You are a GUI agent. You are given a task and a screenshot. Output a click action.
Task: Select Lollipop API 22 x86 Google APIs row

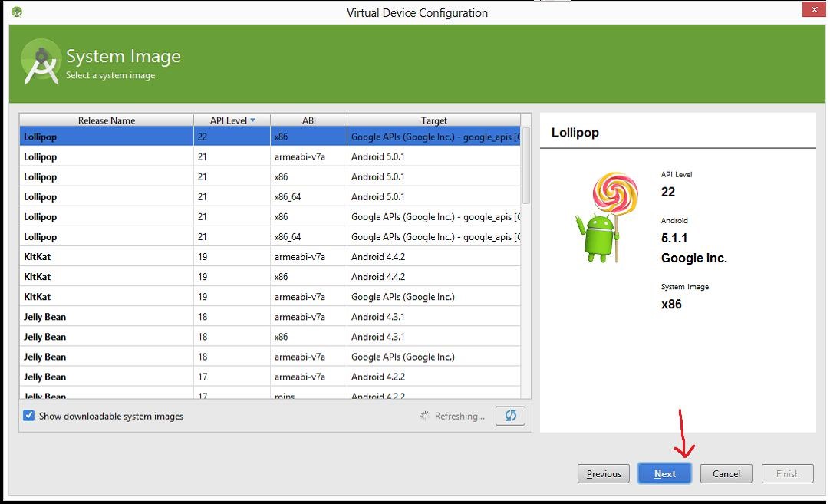pos(270,137)
